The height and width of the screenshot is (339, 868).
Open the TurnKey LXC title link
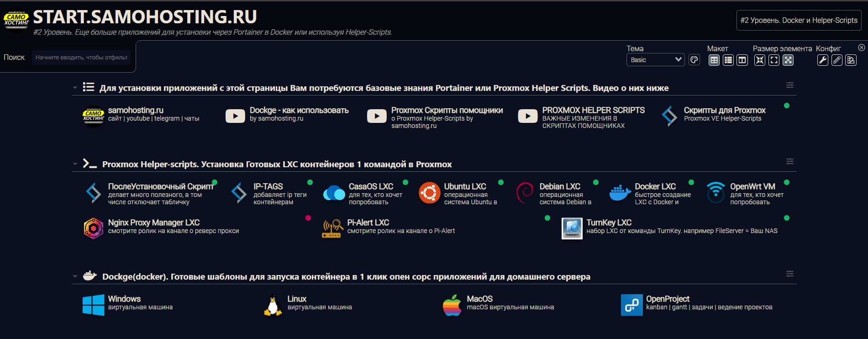click(609, 222)
